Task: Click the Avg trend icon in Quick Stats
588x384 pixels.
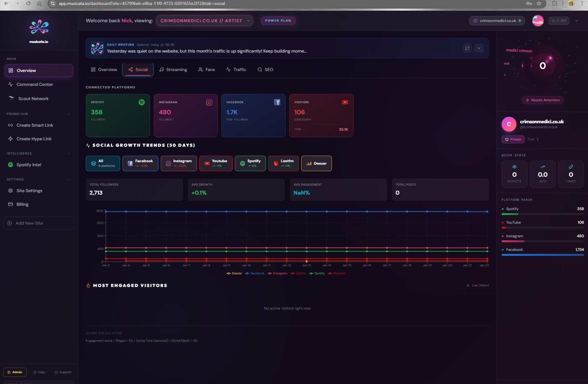Action: point(543,167)
